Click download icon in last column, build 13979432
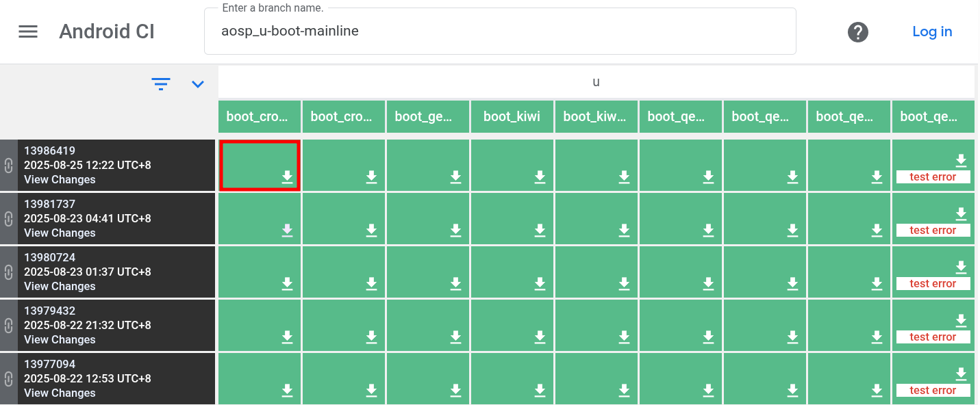Screen dimensions: 980x405 (961, 320)
